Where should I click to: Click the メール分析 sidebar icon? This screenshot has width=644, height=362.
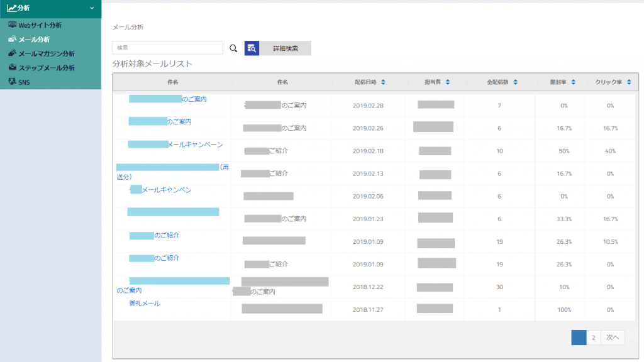click(13, 39)
